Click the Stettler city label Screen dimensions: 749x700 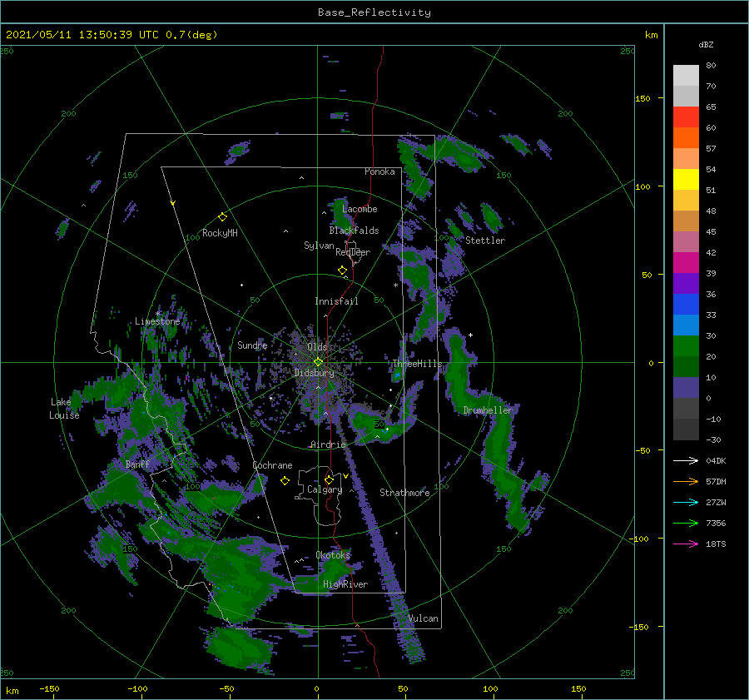pos(485,241)
